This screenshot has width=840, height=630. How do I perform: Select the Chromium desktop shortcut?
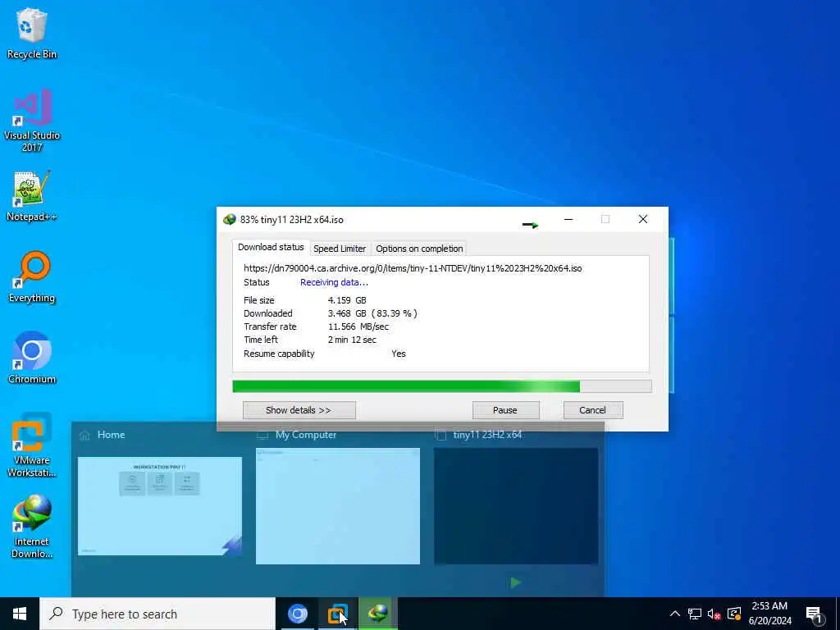[32, 358]
